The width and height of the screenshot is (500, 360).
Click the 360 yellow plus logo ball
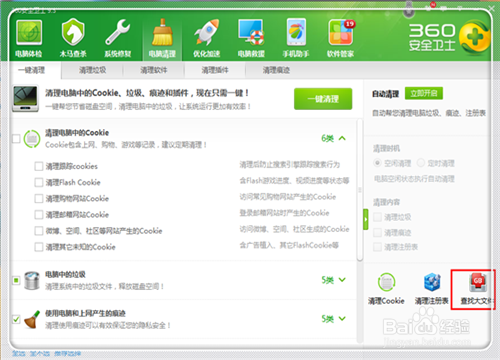474,37
